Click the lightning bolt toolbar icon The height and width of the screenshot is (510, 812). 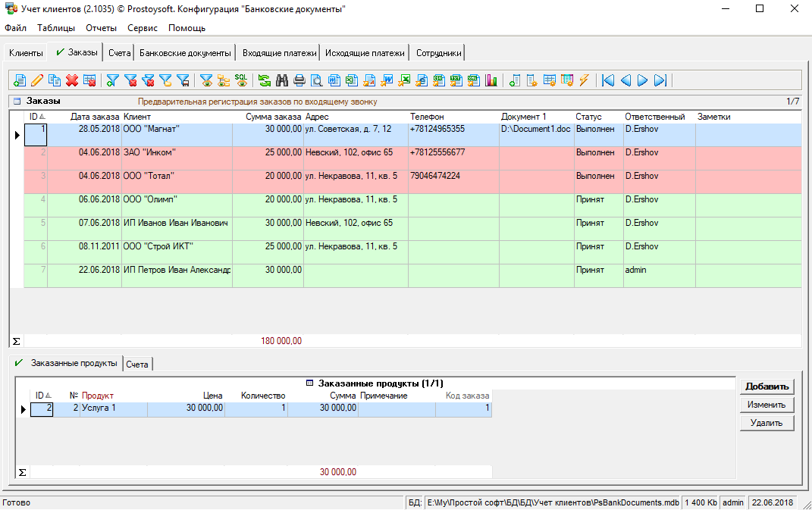[x=584, y=80]
